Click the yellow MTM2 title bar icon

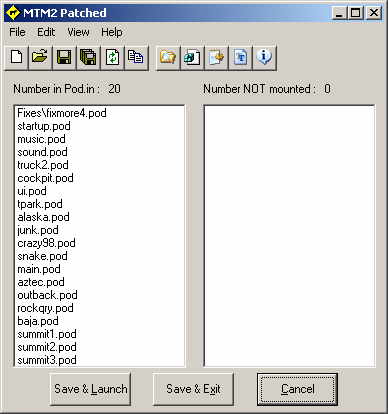coord(13,13)
